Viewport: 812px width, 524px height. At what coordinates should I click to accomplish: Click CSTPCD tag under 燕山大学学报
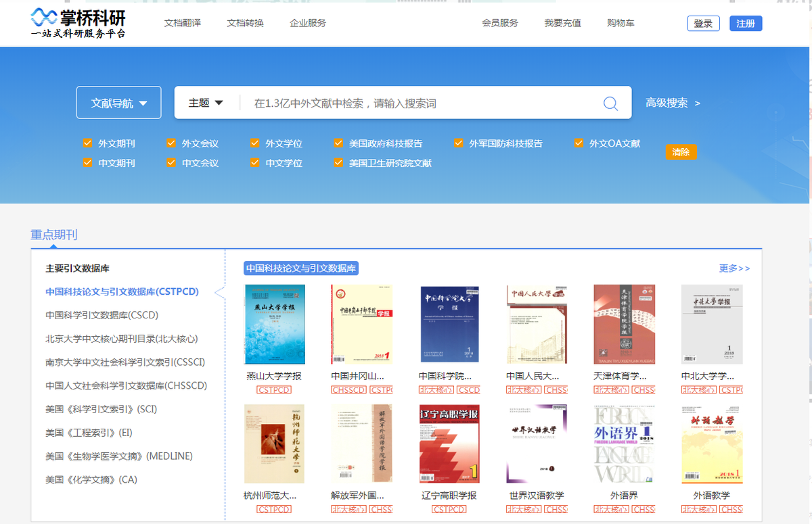point(274,390)
